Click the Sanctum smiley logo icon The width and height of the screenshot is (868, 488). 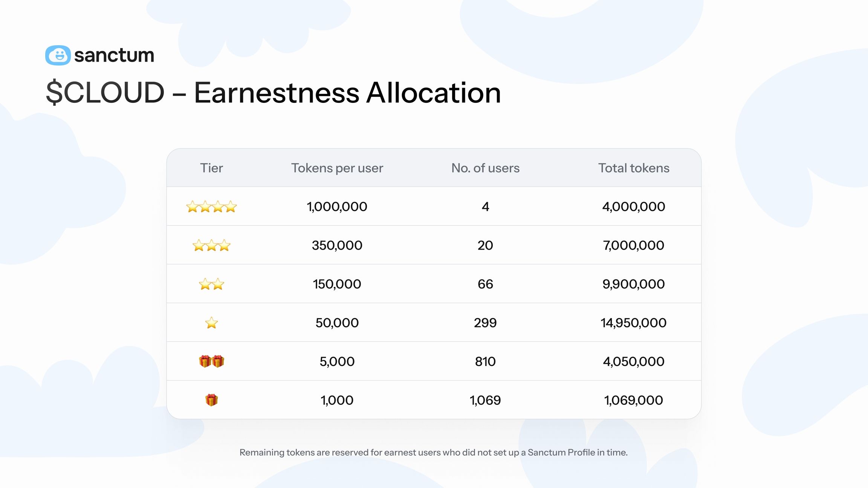pos(58,55)
